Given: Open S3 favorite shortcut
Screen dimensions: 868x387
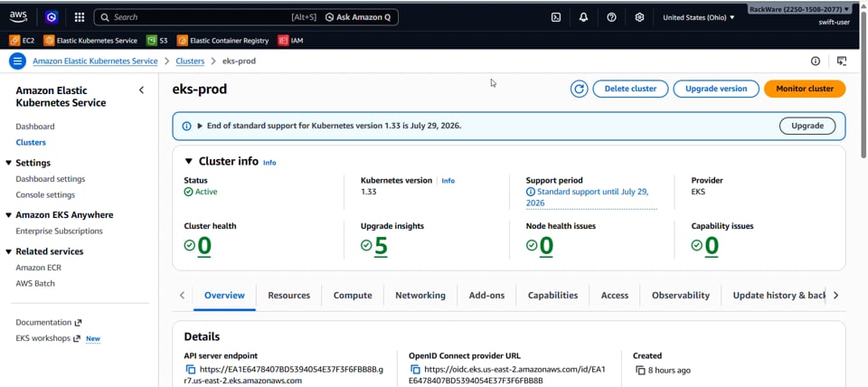Looking at the screenshot, I should point(156,41).
